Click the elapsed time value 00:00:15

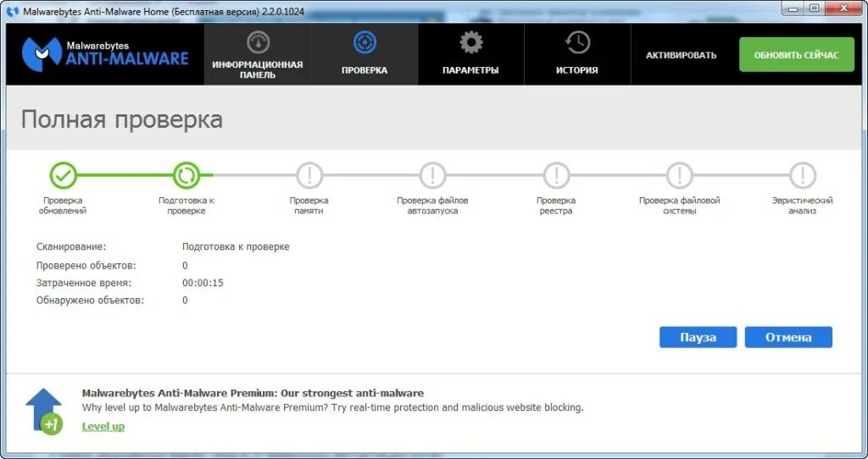[x=203, y=283]
